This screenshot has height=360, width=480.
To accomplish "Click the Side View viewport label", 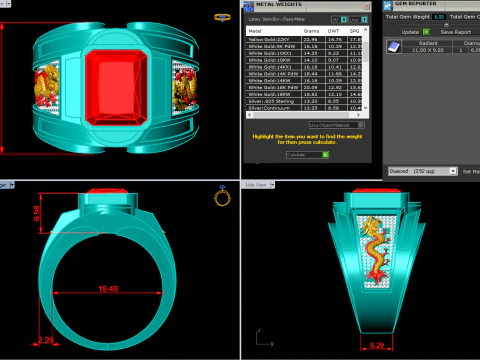I will coord(256,185).
